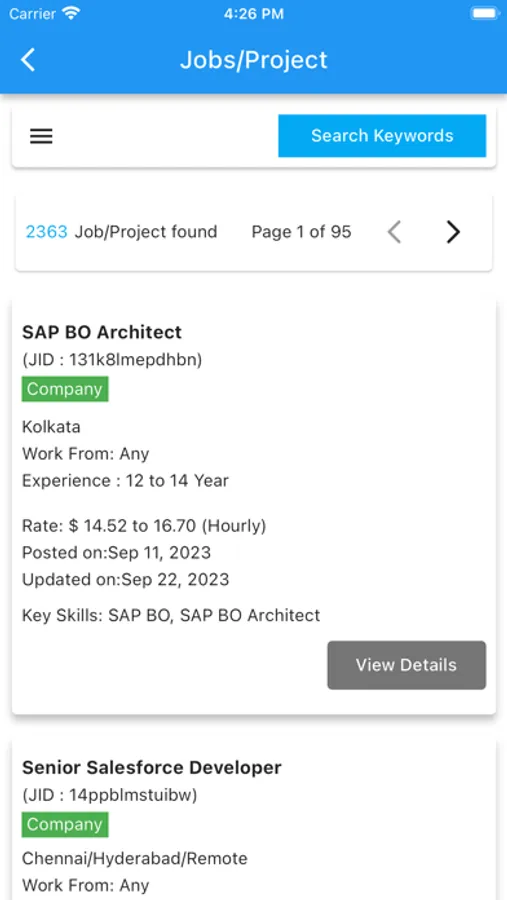Select the SAP BO Architect job title
The width and height of the screenshot is (507, 900).
102,332
